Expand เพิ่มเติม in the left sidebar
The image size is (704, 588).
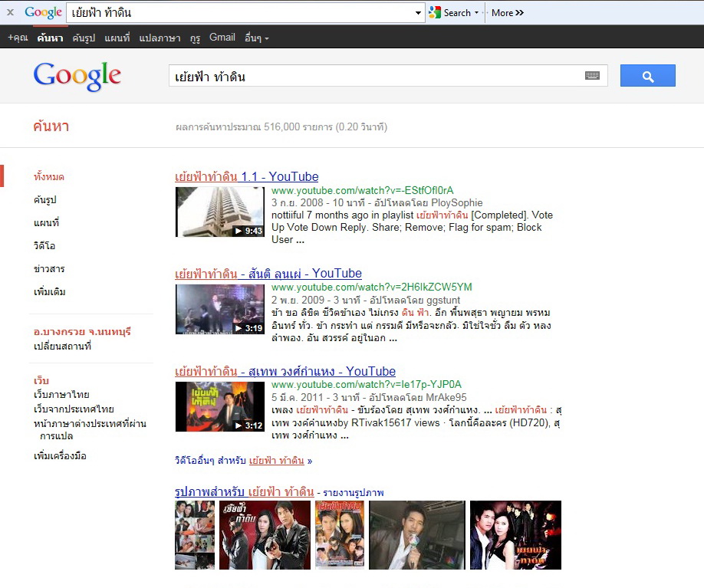point(49,292)
